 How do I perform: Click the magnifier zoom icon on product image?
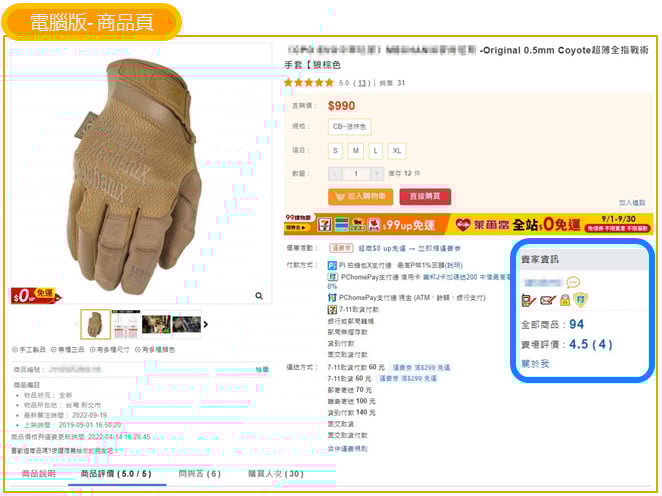coord(259,296)
